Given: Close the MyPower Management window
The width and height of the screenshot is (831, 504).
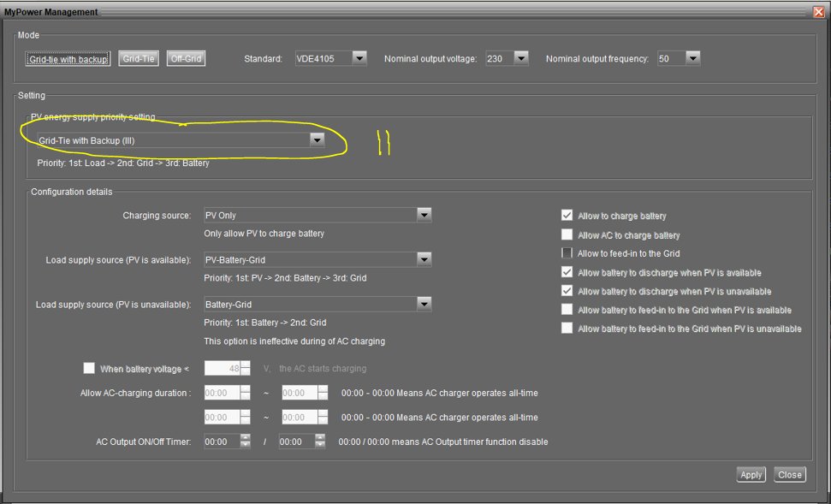Looking at the screenshot, I should click(x=818, y=12).
